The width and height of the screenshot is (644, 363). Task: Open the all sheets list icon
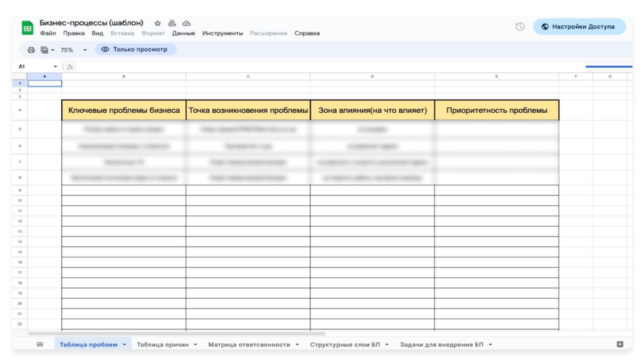[40, 345]
